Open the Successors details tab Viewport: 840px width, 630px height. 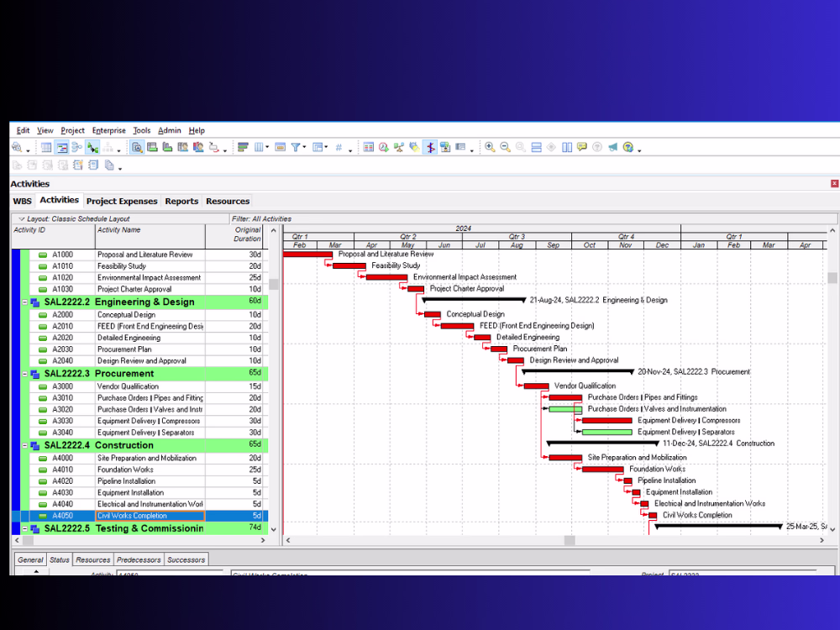coord(186,559)
